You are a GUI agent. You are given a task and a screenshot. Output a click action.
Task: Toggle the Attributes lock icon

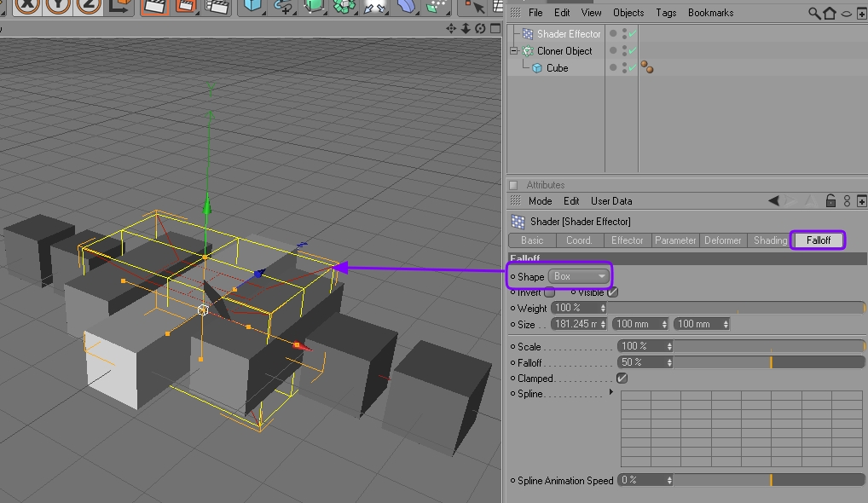pyautogui.click(x=830, y=200)
